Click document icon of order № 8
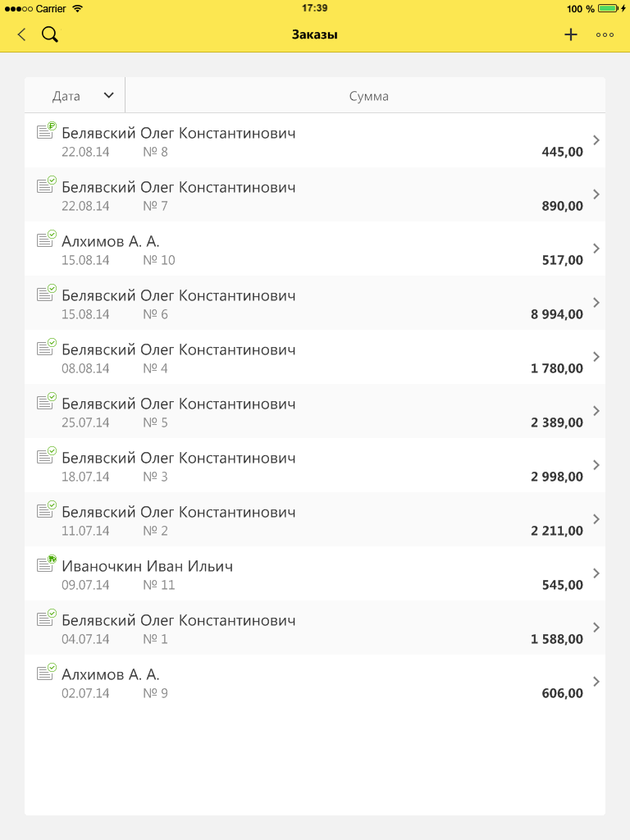 [x=46, y=131]
